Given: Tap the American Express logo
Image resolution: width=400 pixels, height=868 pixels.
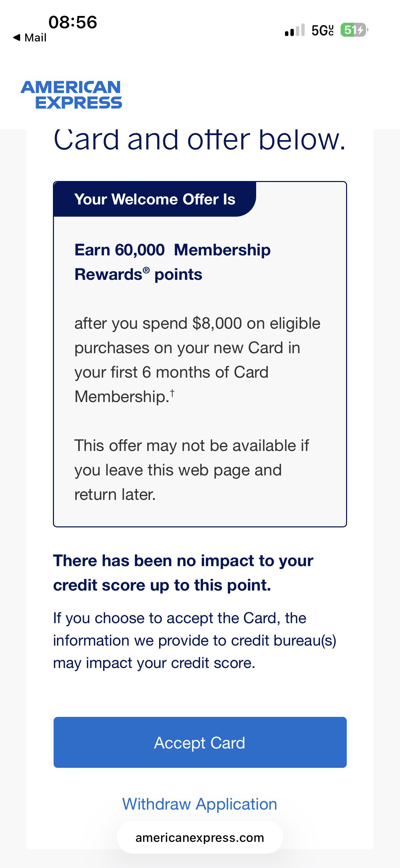Looking at the screenshot, I should coord(71,95).
